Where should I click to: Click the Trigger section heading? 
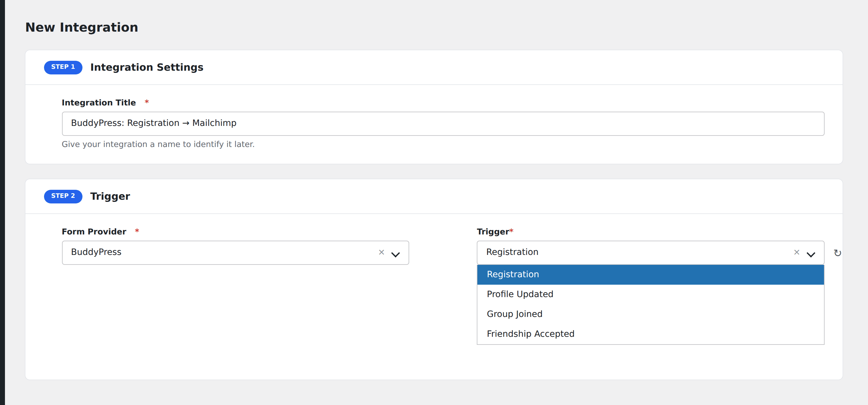click(110, 196)
